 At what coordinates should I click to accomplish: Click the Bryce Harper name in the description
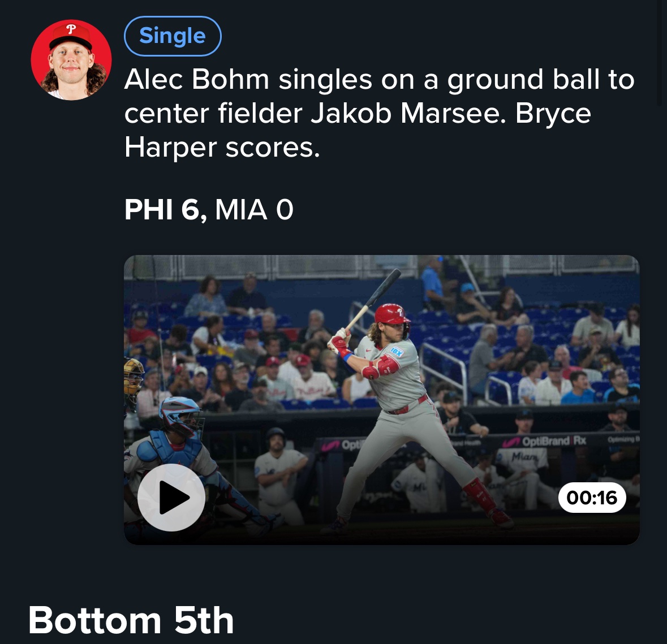(358, 131)
